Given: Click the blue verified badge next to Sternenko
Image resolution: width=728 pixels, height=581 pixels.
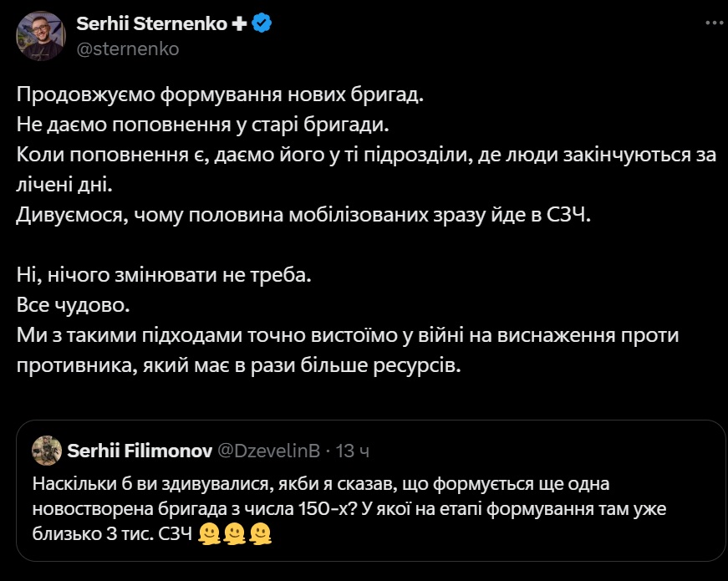Looking at the screenshot, I should click(x=263, y=24).
